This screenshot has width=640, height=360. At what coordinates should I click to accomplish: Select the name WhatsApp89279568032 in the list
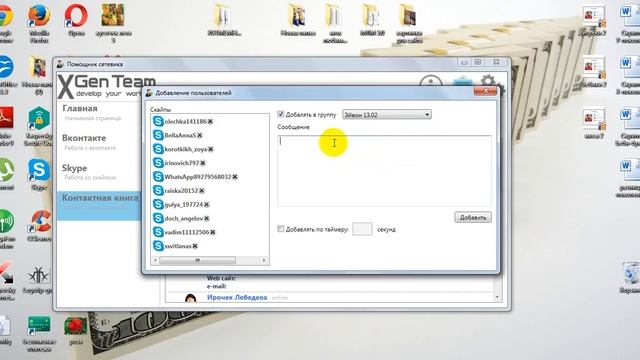198,177
